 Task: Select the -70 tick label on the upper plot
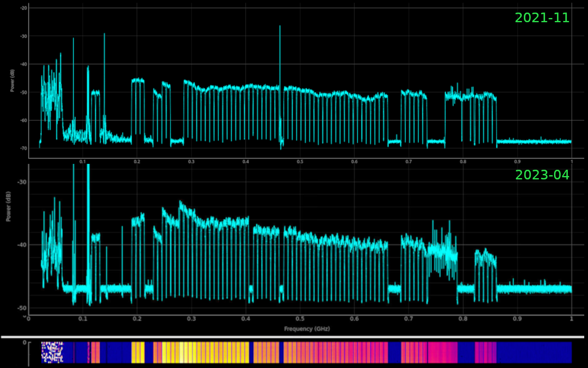click(23, 148)
